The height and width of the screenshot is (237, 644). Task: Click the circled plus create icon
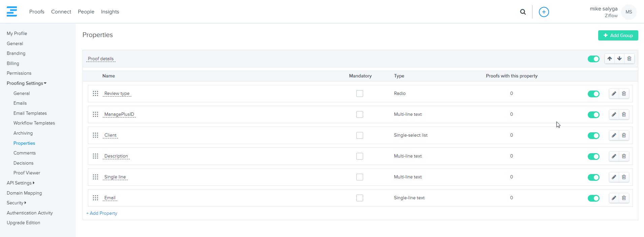544,12
